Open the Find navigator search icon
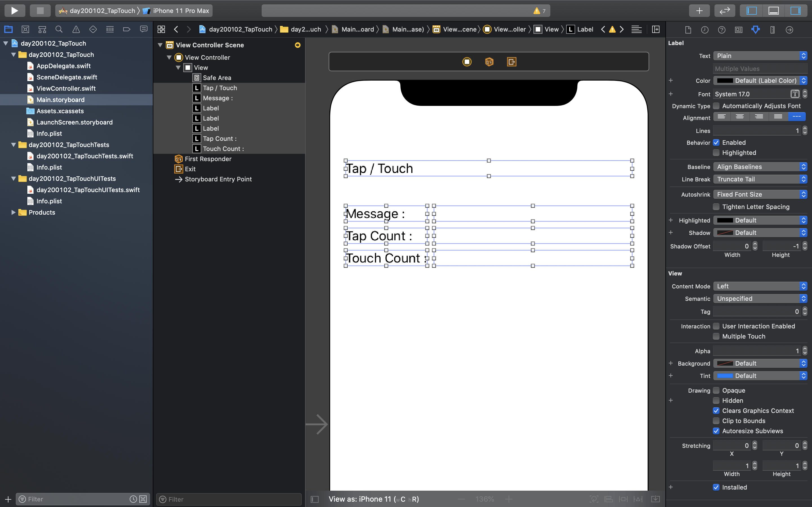Screen dimensions: 812x507 point(59,30)
